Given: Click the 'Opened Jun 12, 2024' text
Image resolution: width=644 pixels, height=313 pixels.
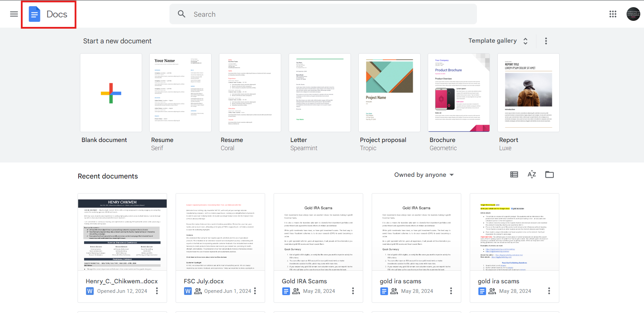Looking at the screenshot, I should (x=122, y=291).
